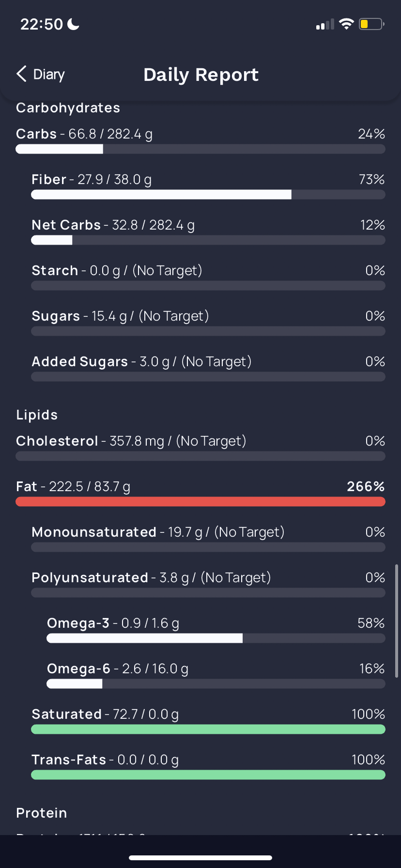The image size is (401, 868).
Task: Select the red Fat progress bar
Action: pyautogui.click(x=200, y=502)
